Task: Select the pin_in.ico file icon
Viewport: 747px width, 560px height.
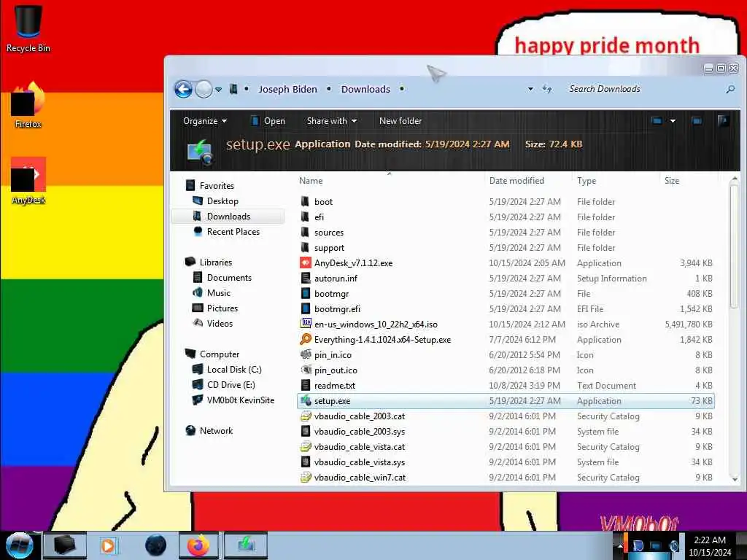Action: tap(306, 355)
